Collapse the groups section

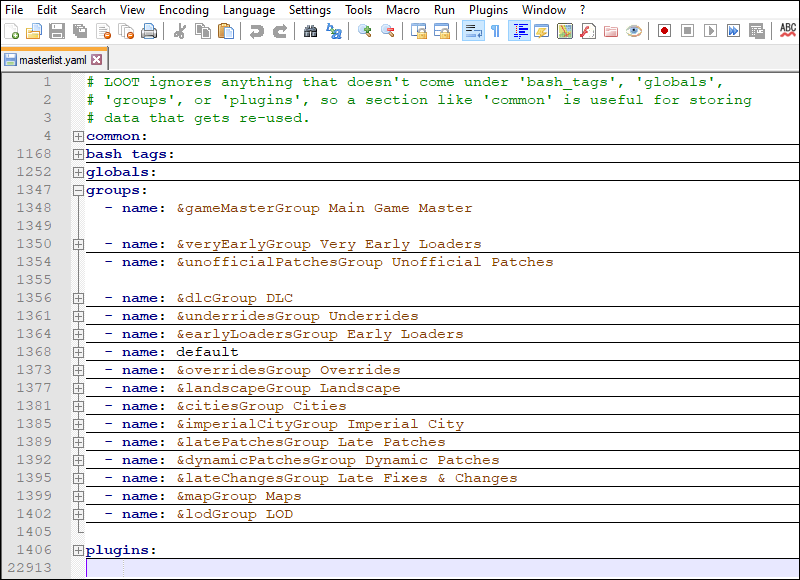(79, 189)
